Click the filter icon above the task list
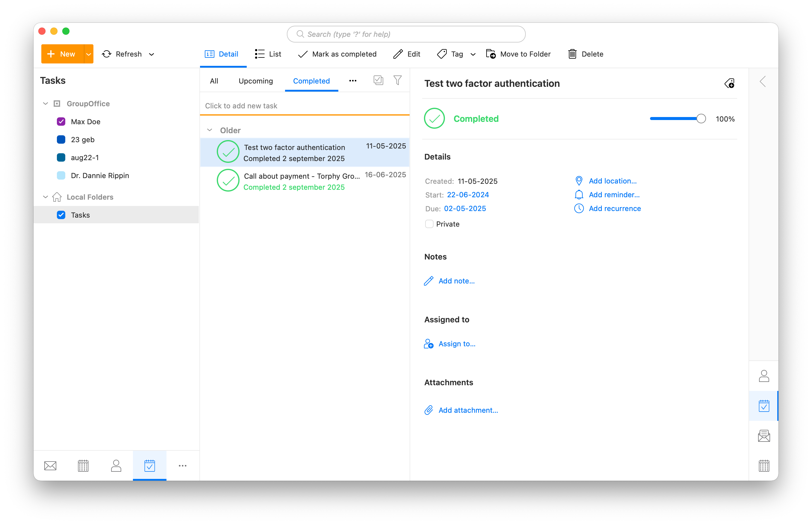 pos(397,81)
